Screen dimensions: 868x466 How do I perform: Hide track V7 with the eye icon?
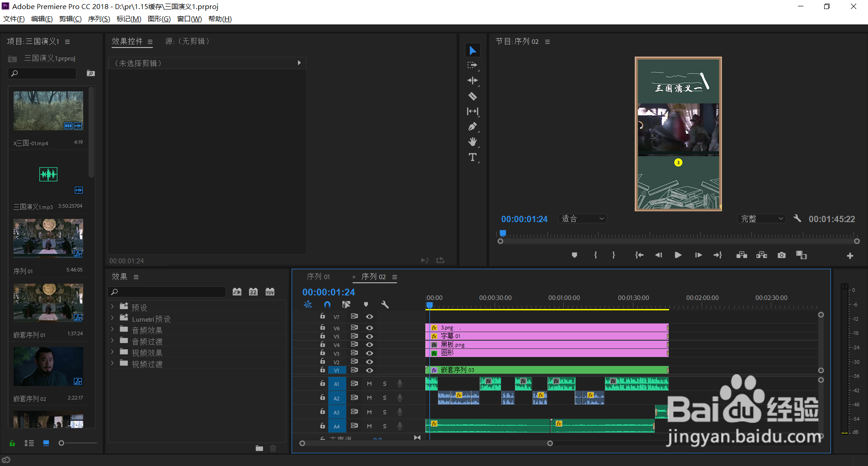(369, 317)
